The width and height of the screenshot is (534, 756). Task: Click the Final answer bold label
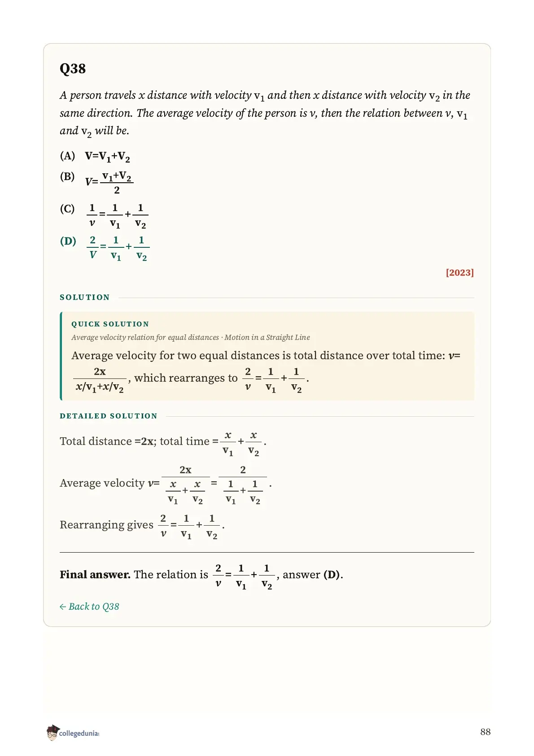[x=95, y=575]
